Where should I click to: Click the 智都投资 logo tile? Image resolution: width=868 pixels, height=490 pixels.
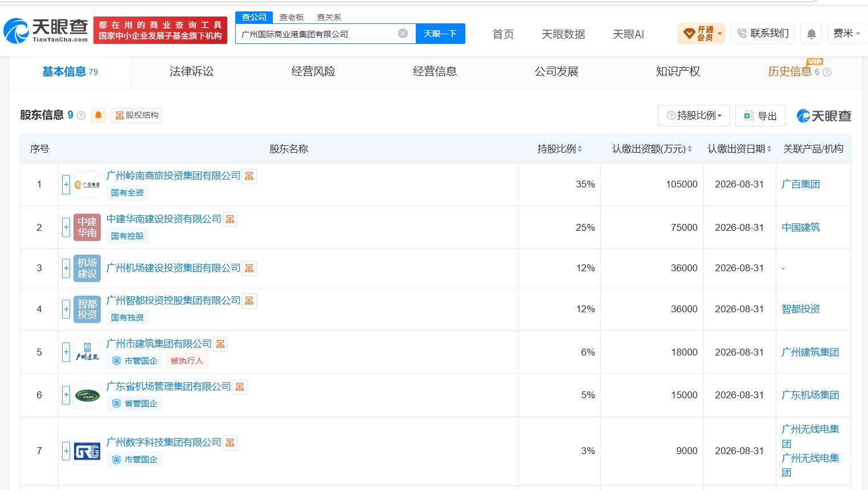click(x=87, y=309)
